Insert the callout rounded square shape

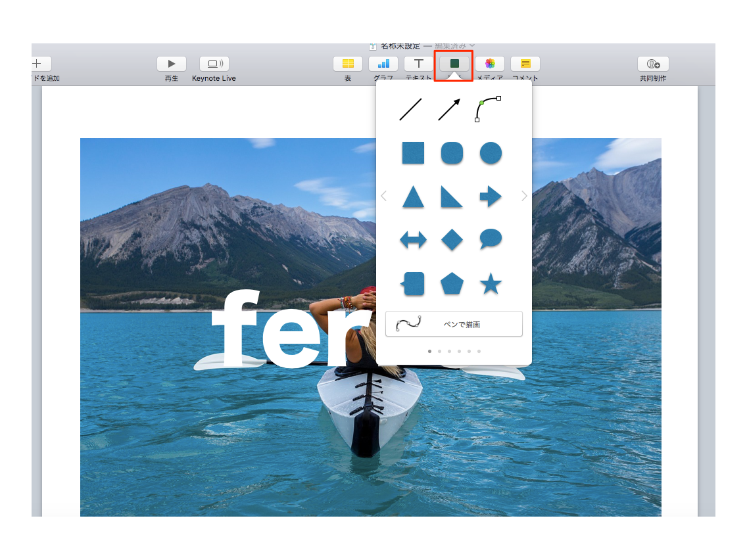413,284
